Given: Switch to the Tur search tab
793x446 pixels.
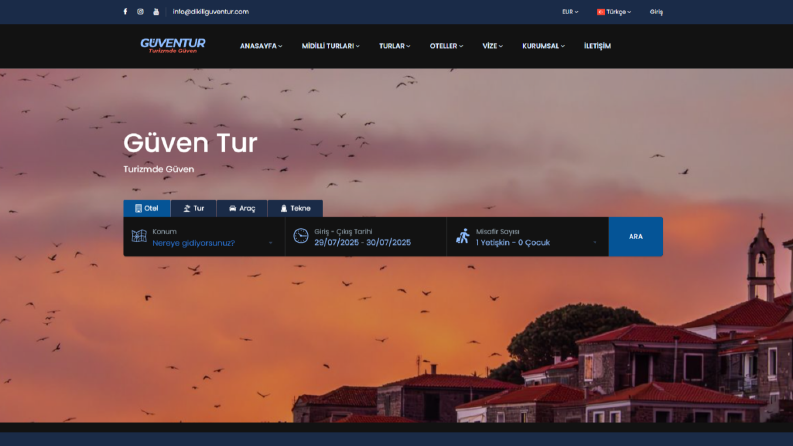Looking at the screenshot, I should coord(194,208).
